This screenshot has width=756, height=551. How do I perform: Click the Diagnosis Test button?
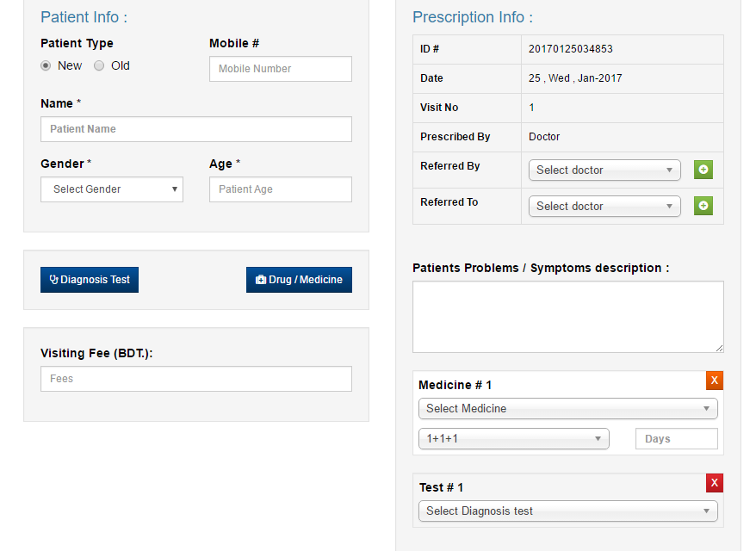click(x=89, y=279)
